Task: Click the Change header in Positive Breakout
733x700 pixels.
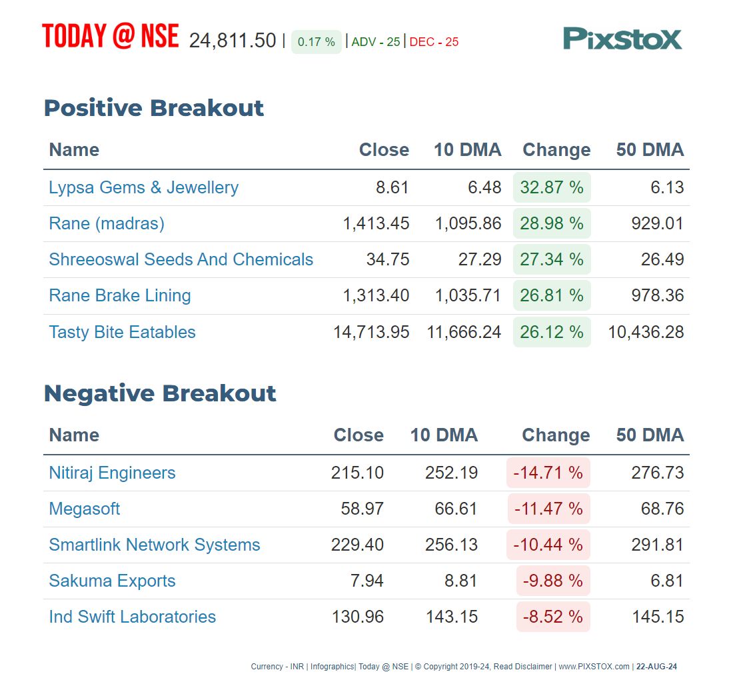Action: 556,150
